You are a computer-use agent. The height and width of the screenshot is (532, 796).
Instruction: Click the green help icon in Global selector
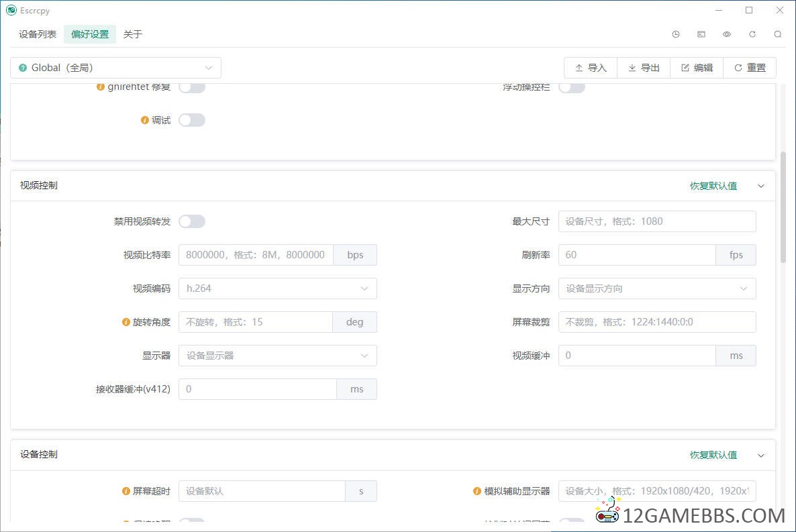click(23, 68)
